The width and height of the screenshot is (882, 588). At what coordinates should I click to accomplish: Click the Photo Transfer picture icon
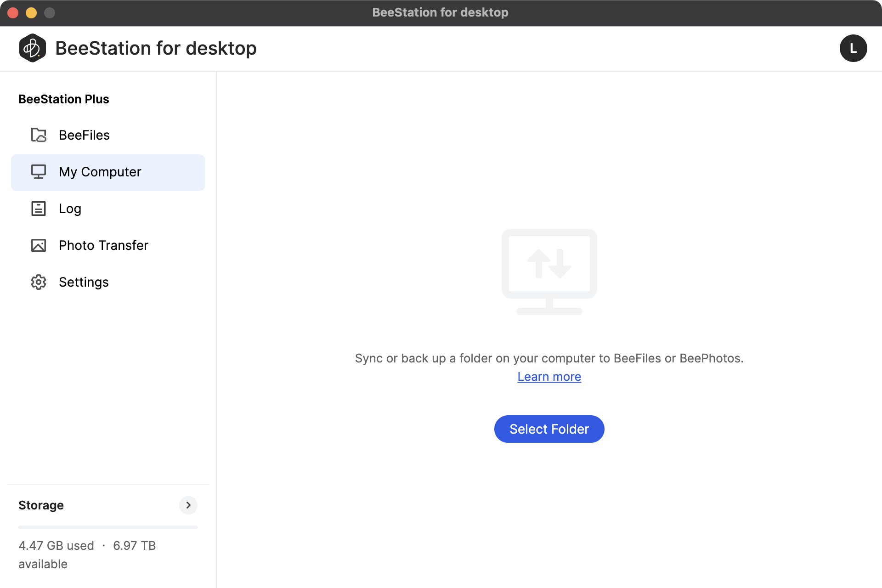39,245
